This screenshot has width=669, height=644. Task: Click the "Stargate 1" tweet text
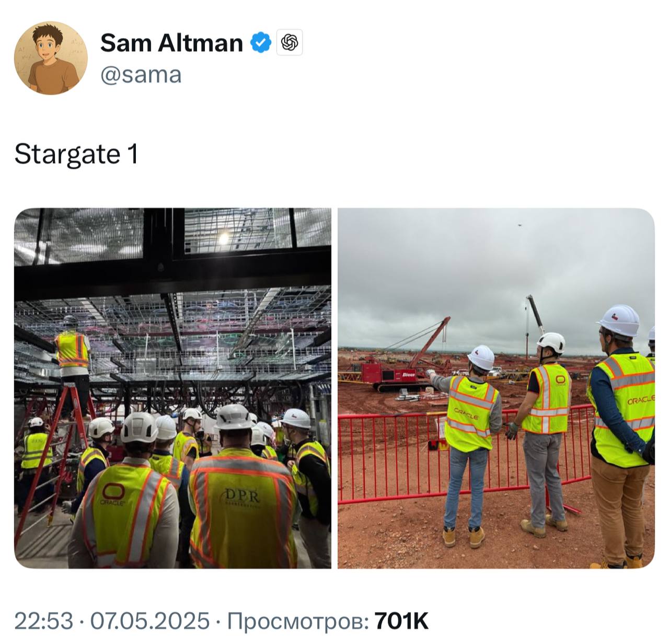point(76,154)
